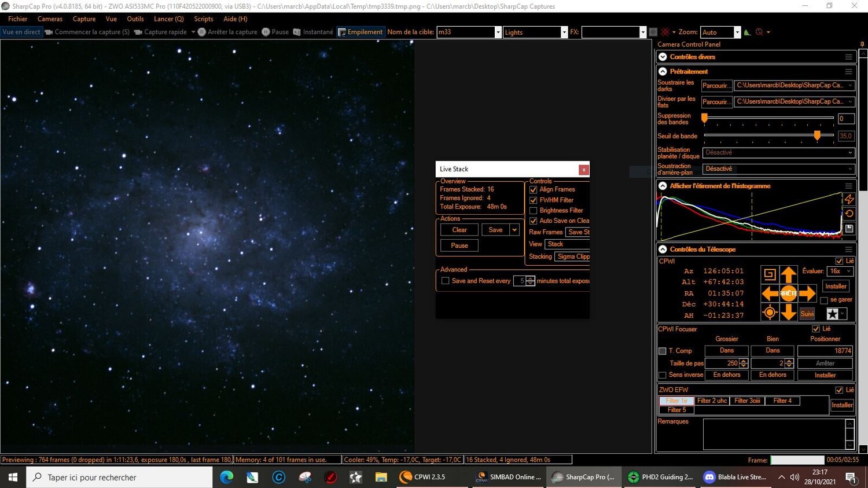Open the Zoom Auto dropdown
868x488 pixels.
(737, 32)
